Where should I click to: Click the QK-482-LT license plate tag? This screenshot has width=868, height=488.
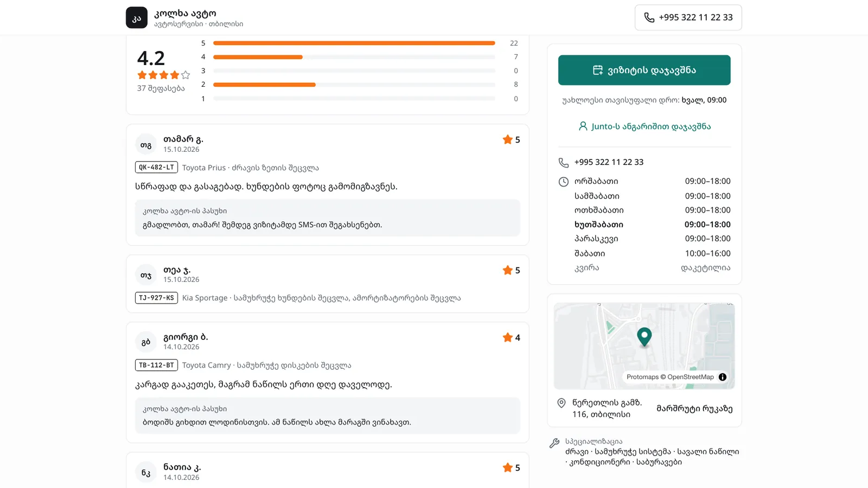(156, 168)
